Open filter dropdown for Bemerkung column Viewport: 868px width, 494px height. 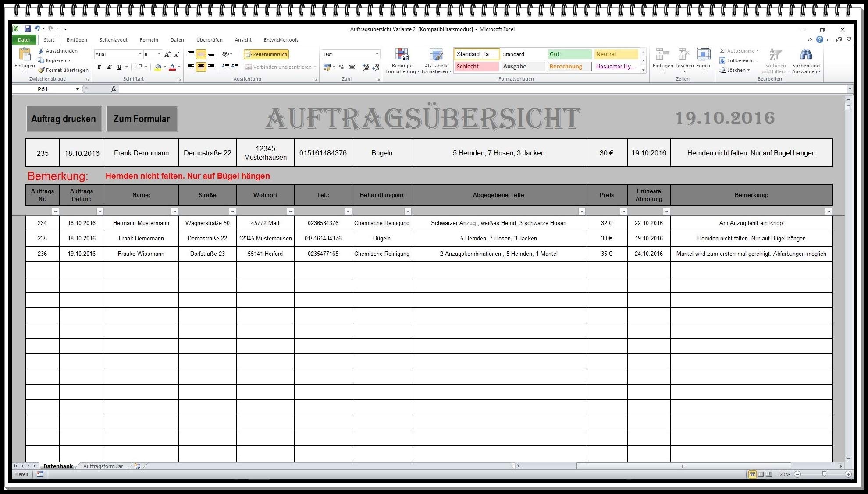pos(829,211)
